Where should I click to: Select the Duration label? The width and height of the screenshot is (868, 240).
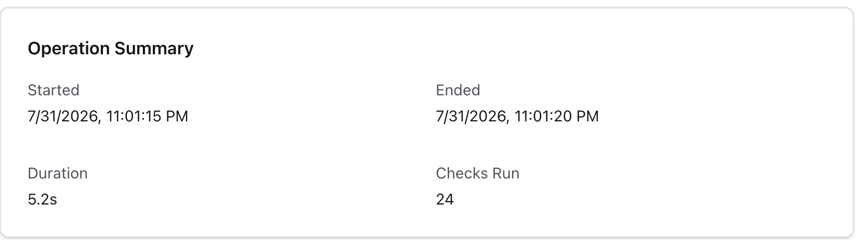(x=58, y=173)
